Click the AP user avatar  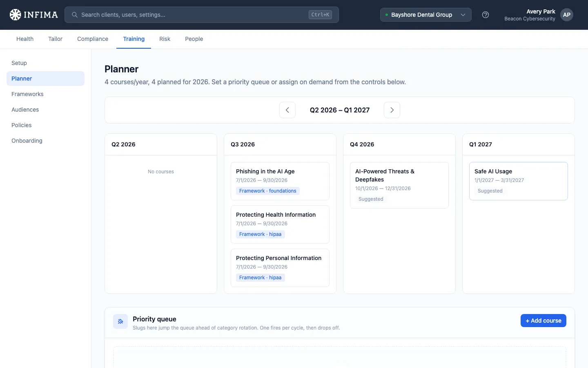click(x=567, y=15)
